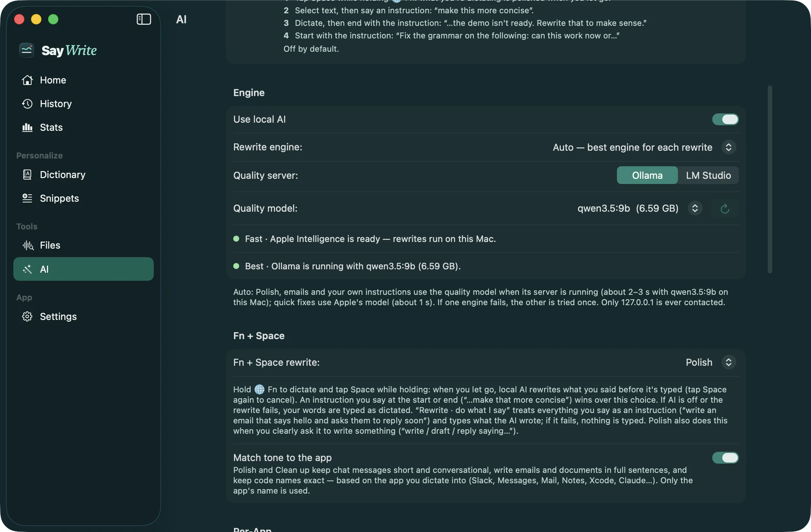811x532 pixels.
Task: Open the app Settings page
Action: tap(84, 317)
